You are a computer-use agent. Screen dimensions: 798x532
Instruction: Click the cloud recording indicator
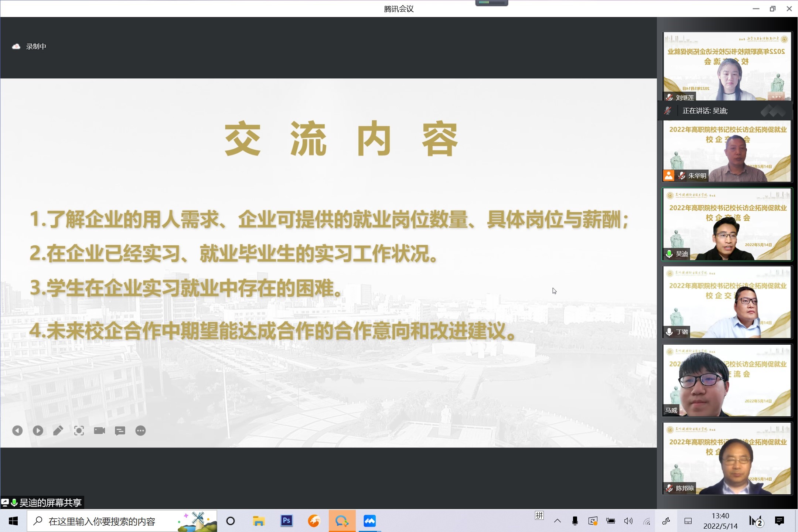coord(16,47)
